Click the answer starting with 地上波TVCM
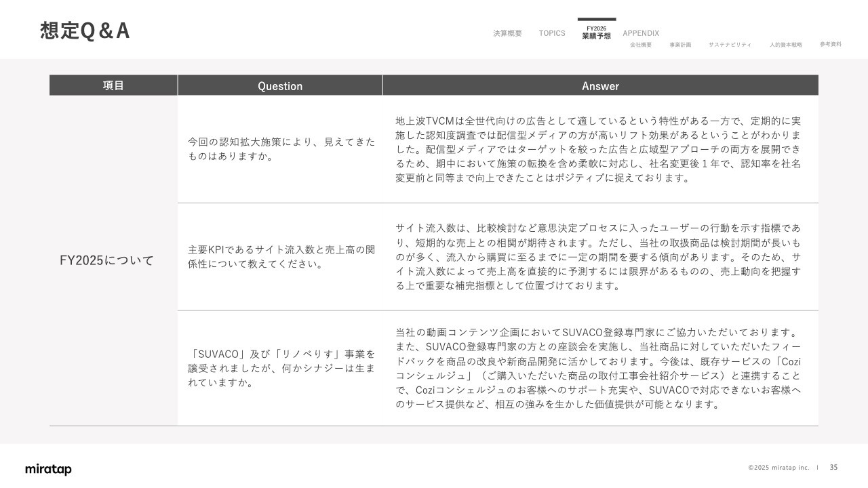 (597, 149)
